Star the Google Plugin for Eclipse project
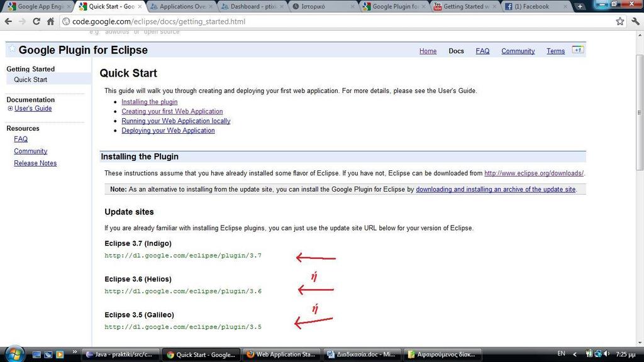Viewport: 644px width, 362px height. (12, 49)
